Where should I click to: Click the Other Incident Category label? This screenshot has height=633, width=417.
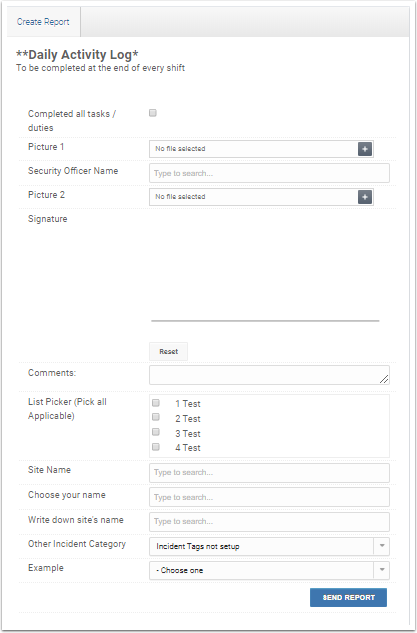click(77, 544)
